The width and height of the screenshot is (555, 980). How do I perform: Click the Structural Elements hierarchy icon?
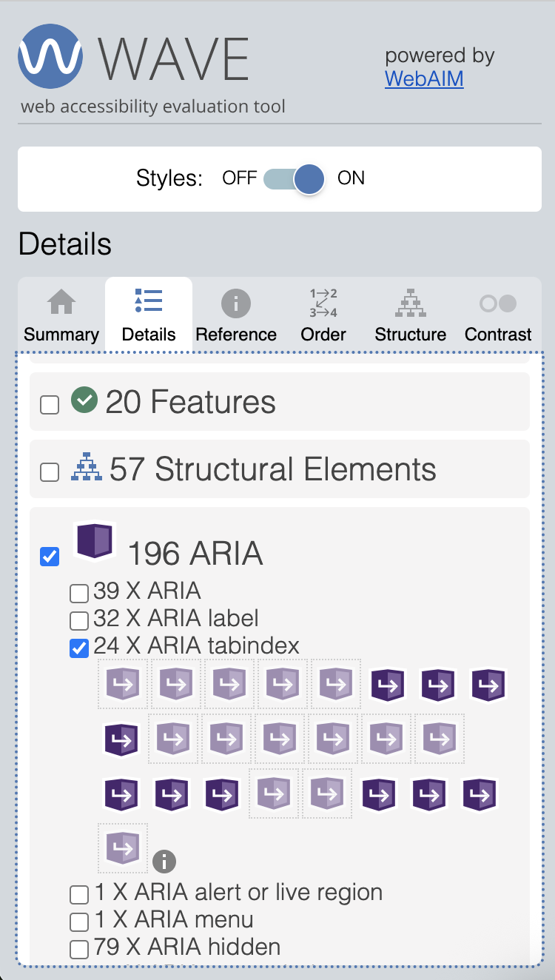(87, 469)
